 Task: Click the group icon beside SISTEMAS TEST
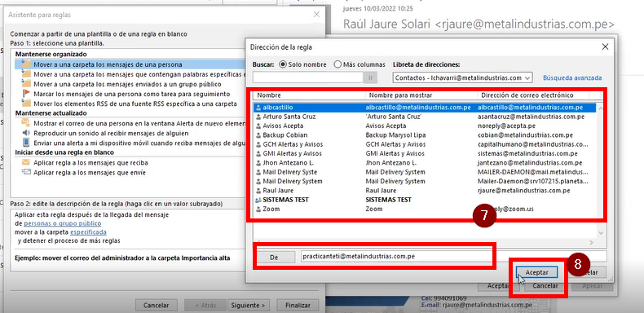[258, 200]
